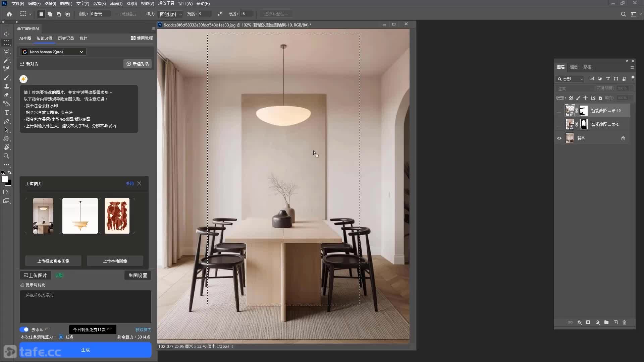Viewport: 644px width, 362px height.
Task: Open the Nano banana 2(pro) model dropdown
Action: (53, 52)
